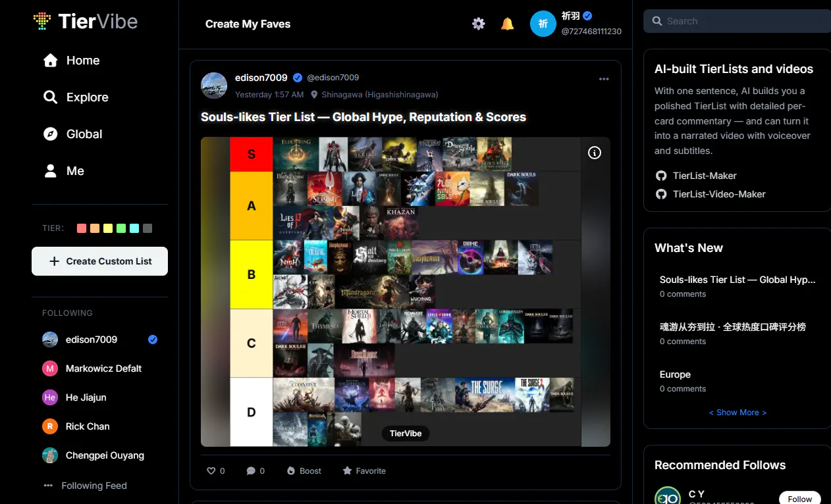The width and height of the screenshot is (831, 504).
Task: Open Rick Chan in Following list
Action: (x=99, y=426)
